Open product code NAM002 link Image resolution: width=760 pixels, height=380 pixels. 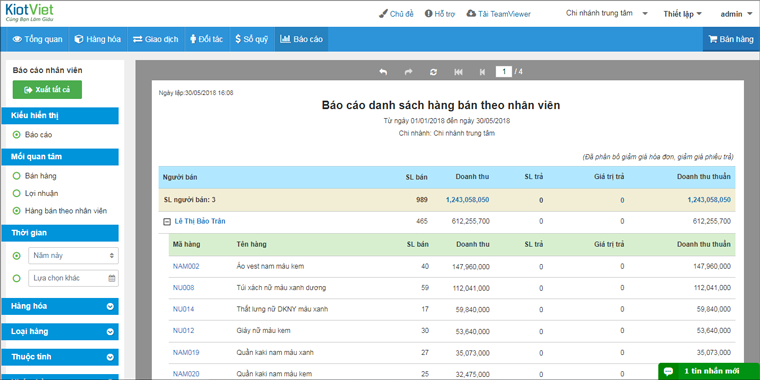point(186,266)
